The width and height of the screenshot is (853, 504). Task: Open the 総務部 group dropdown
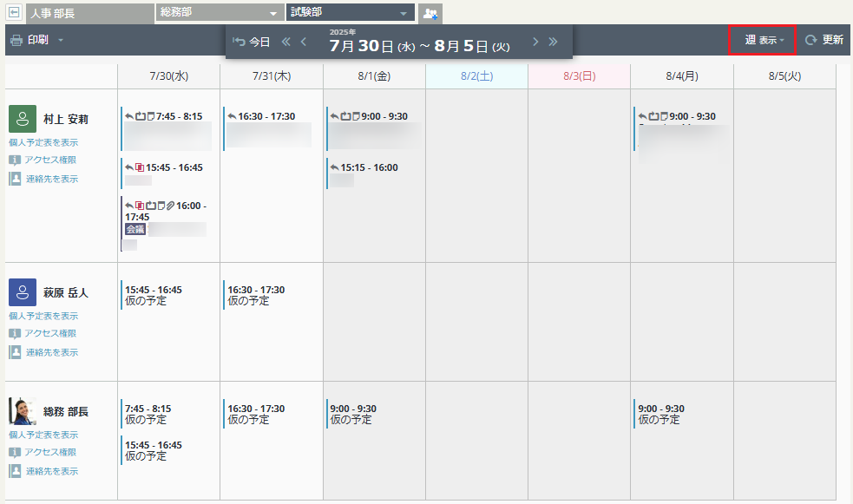tap(220, 12)
